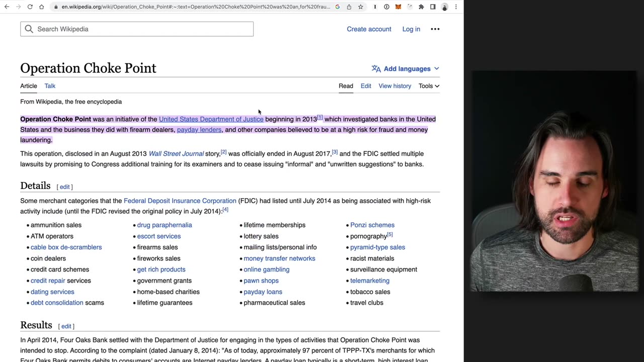
Task: Edit the Details section
Action: (65, 187)
